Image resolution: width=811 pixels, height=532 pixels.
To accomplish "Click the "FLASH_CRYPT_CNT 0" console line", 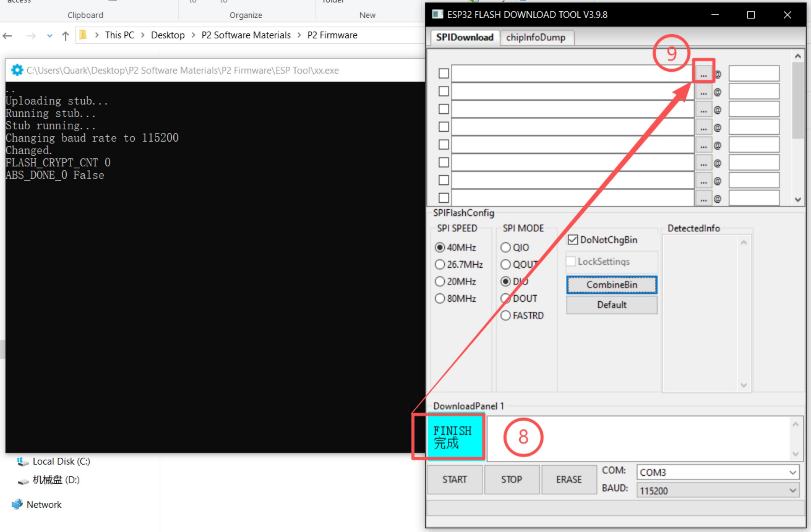I will click(58, 162).
